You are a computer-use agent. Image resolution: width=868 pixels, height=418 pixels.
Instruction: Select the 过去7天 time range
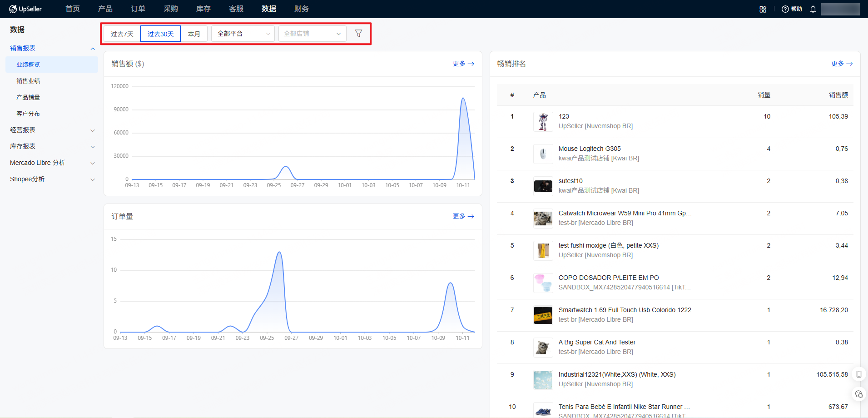pos(122,34)
